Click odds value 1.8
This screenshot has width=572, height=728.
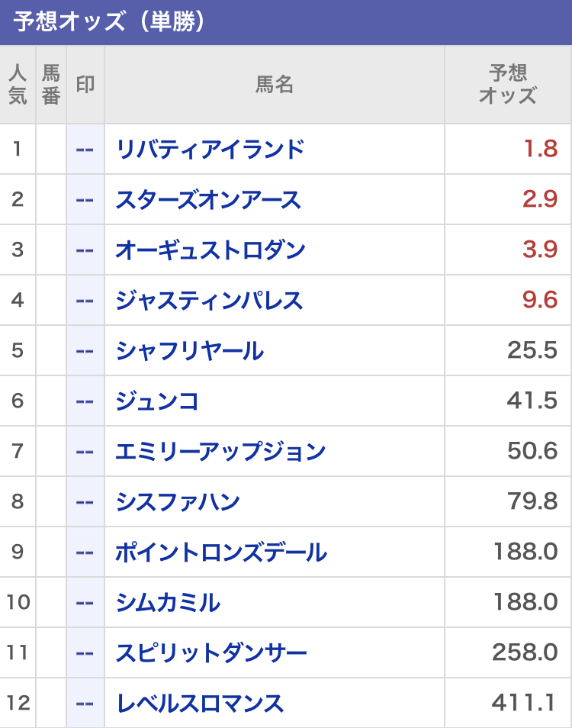point(540,149)
